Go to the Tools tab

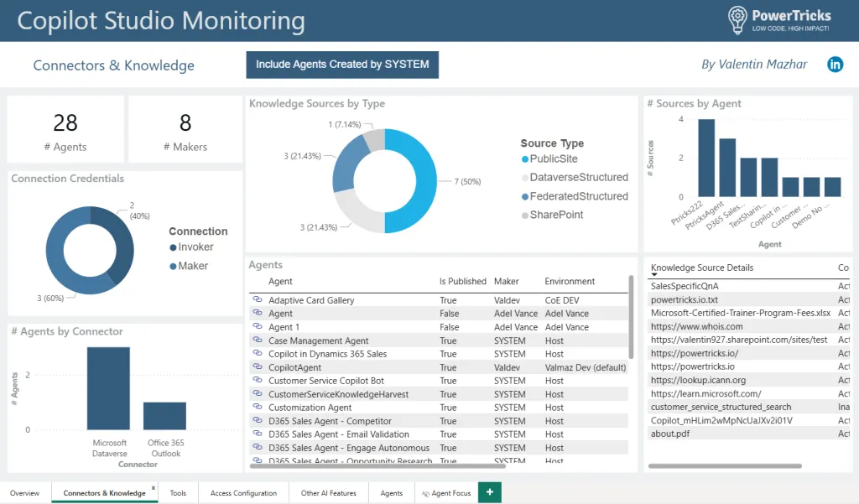(x=178, y=493)
